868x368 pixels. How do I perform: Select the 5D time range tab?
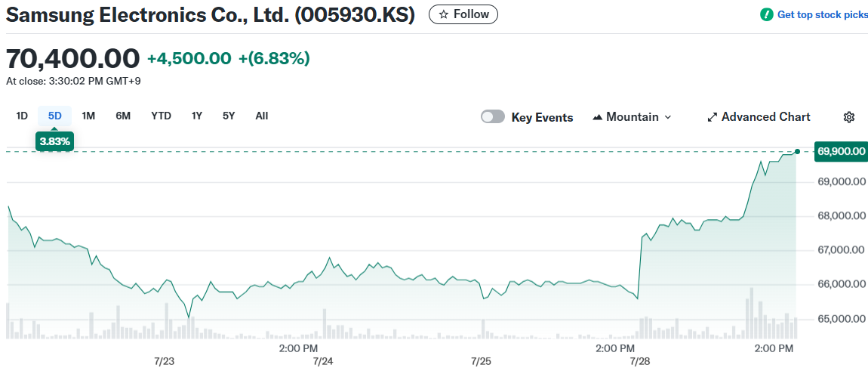coord(55,116)
